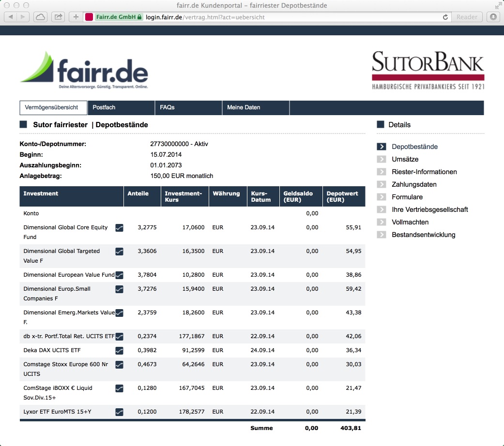Image resolution: width=504 pixels, height=446 pixels.
Task: Click the Lyxor ETF EuroMTS 15+Y name
Action: click(x=58, y=412)
